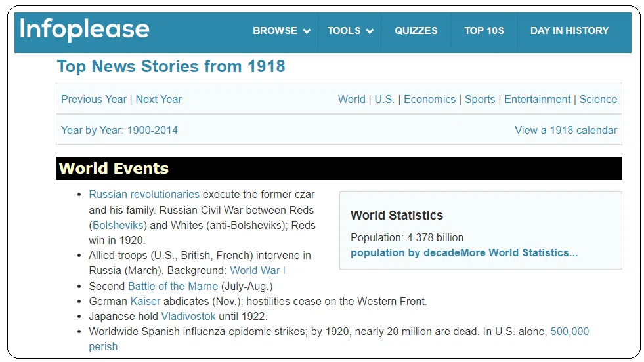Expand the TOOLS dropdown menu
Screen dimensions: 644x362
point(351,31)
